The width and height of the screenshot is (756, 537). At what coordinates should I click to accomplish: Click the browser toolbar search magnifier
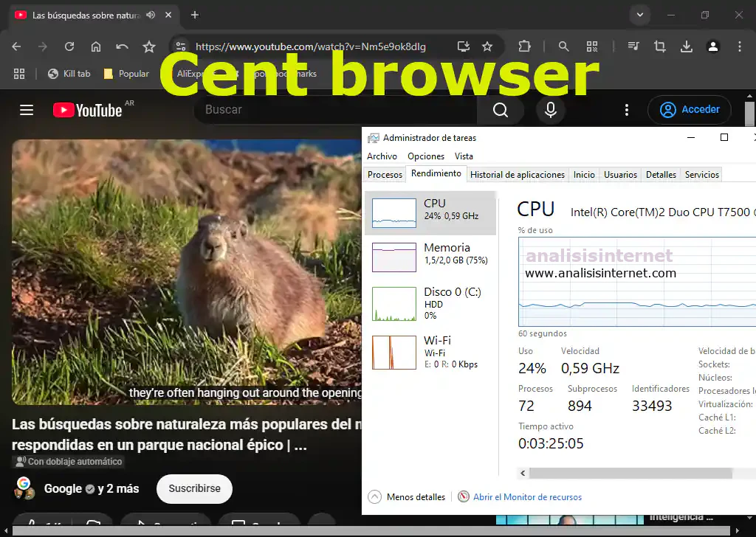pos(563,46)
